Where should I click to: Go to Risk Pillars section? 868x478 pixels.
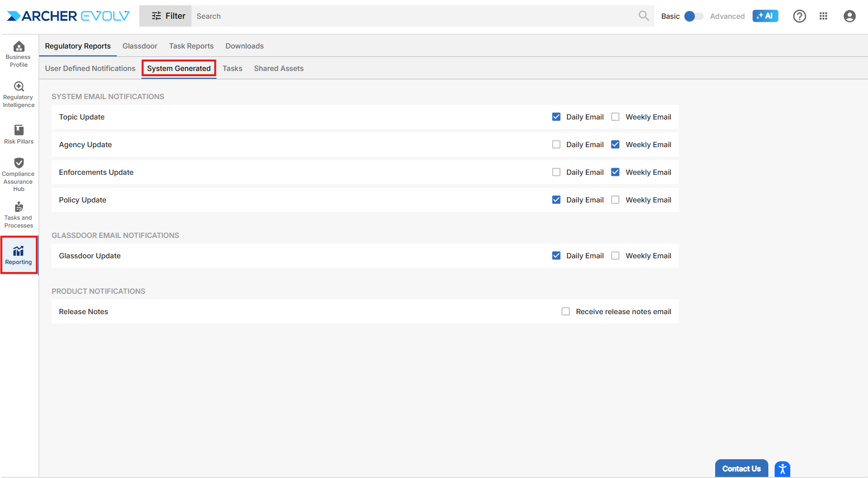point(19,134)
